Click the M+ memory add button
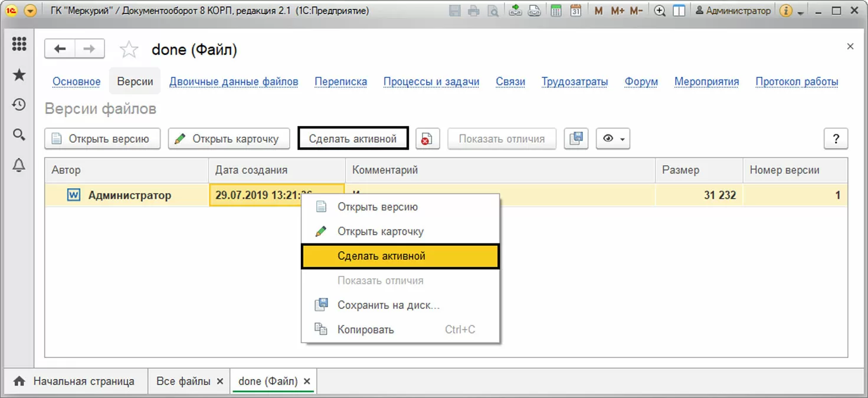Screen dimensions: 868x398 pyautogui.click(x=617, y=11)
